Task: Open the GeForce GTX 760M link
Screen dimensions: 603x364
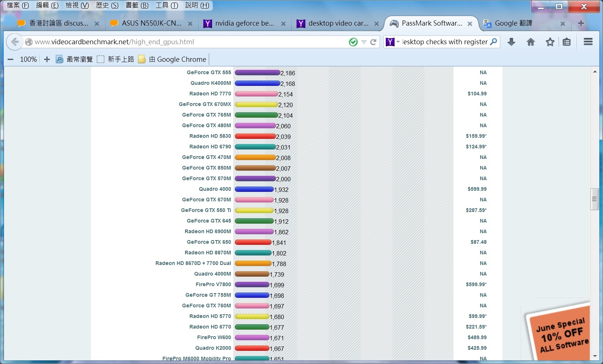Action: point(207,306)
